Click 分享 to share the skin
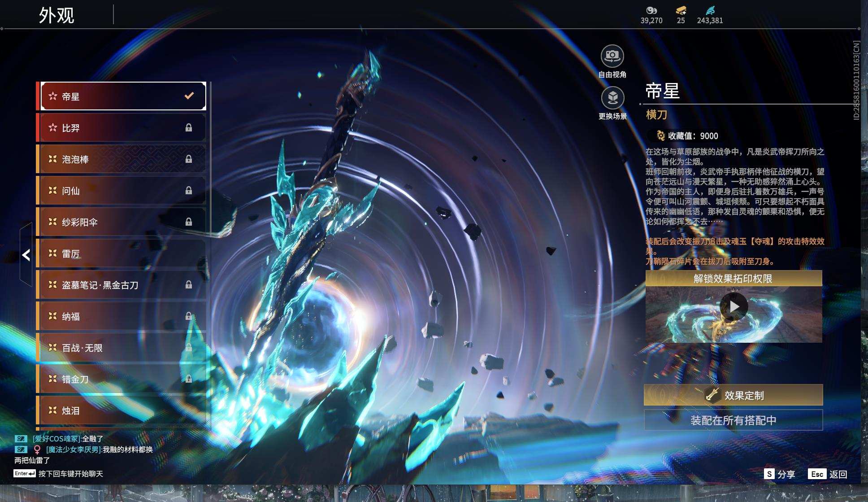 coord(786,474)
